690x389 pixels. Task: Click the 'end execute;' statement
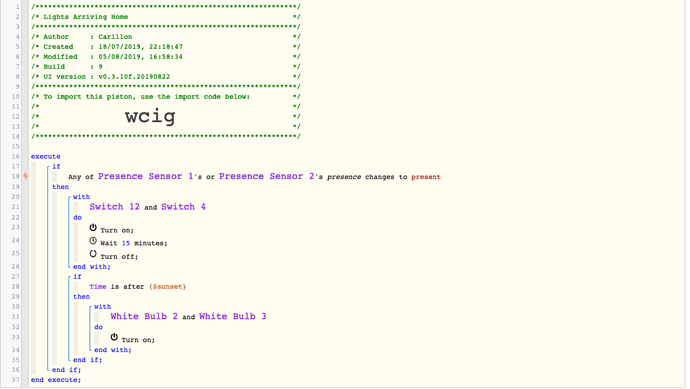tap(56, 380)
